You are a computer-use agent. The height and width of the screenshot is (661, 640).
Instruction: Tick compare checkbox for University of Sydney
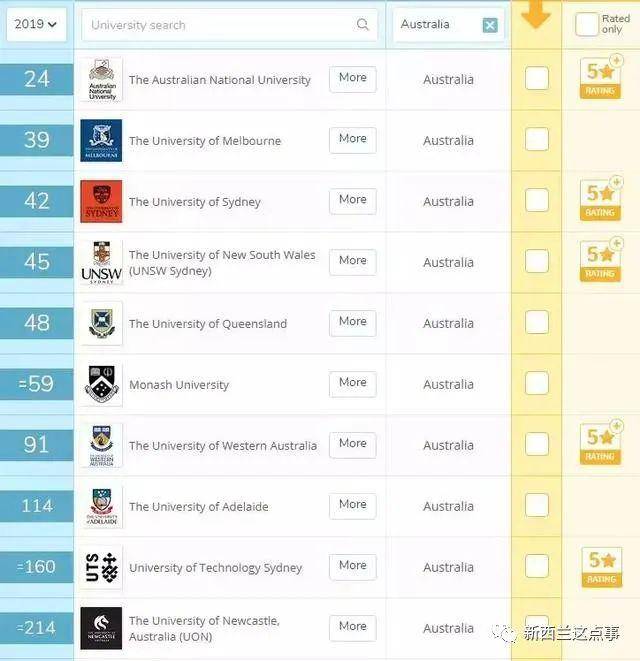537,200
